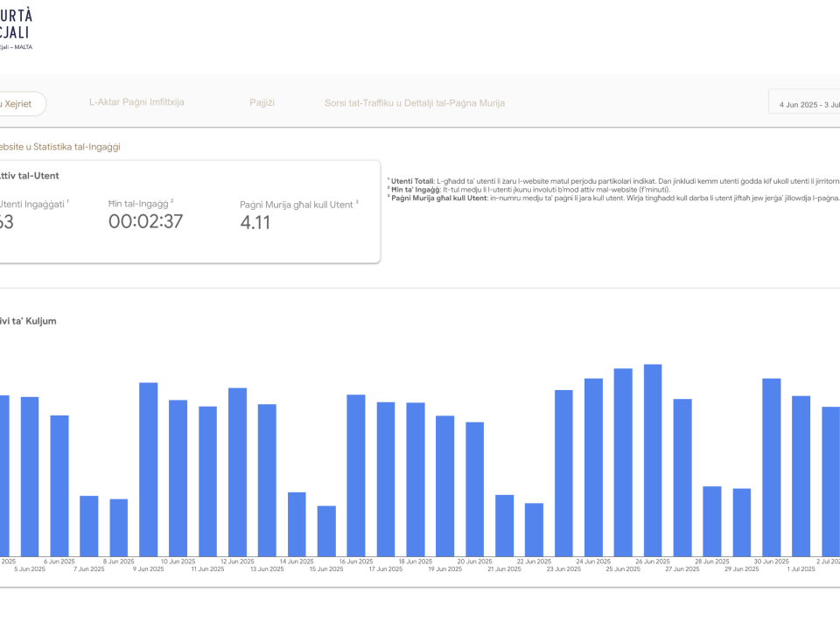This screenshot has height=628, width=840.
Task: Click the bar for 26 Jun 2025
Action: (x=653, y=460)
